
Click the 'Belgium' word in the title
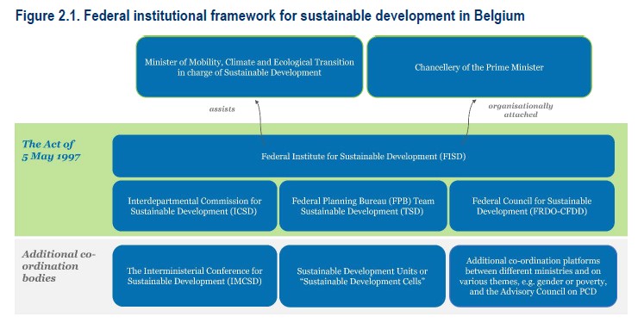pyautogui.click(x=499, y=16)
